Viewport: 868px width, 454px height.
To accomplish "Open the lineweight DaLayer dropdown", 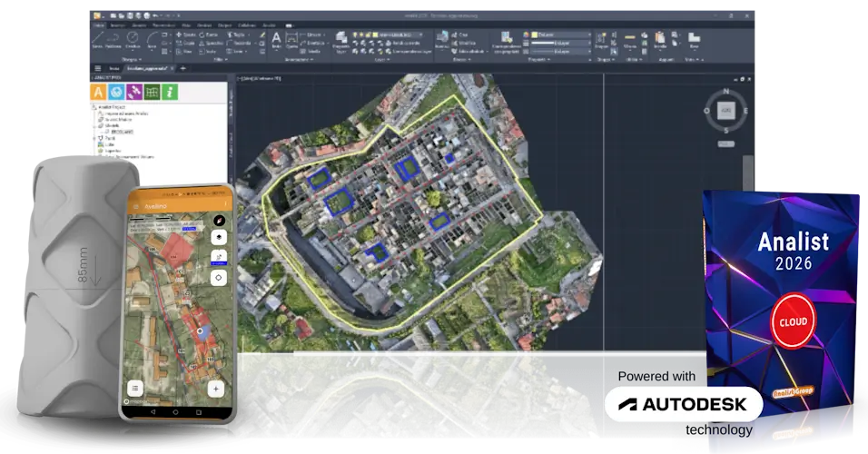I will tap(560, 43).
